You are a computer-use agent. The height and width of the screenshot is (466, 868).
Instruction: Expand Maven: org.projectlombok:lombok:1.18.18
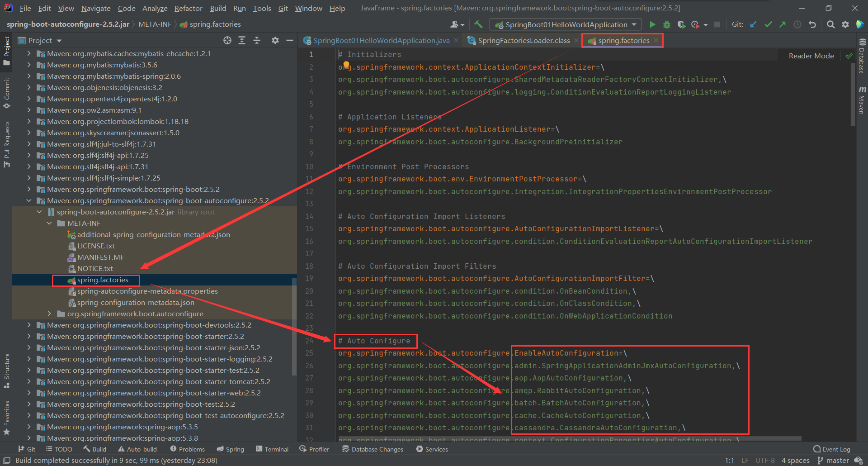pos(29,121)
